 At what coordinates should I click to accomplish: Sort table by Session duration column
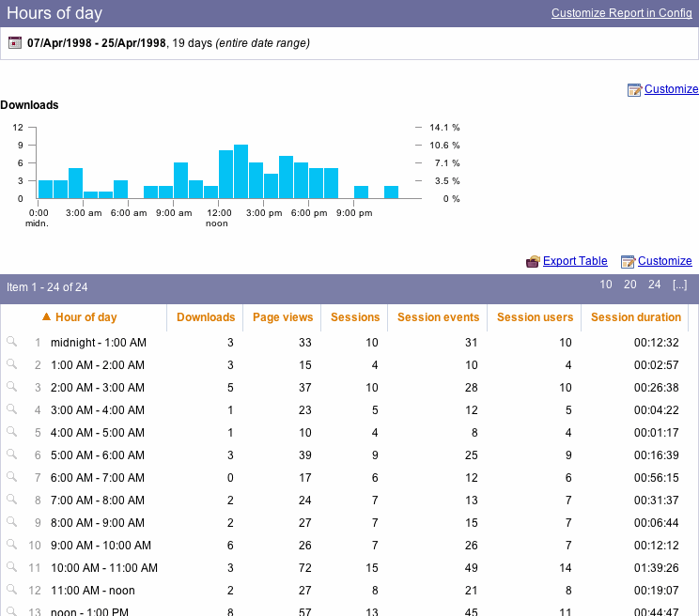(636, 317)
